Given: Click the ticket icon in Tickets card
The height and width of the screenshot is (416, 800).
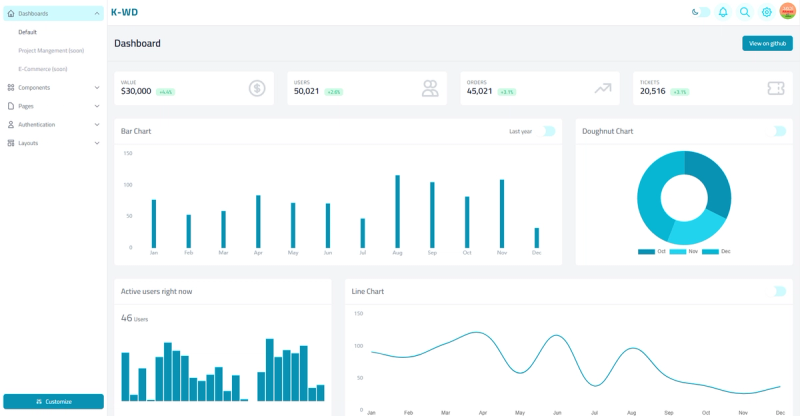Looking at the screenshot, I should [776, 88].
